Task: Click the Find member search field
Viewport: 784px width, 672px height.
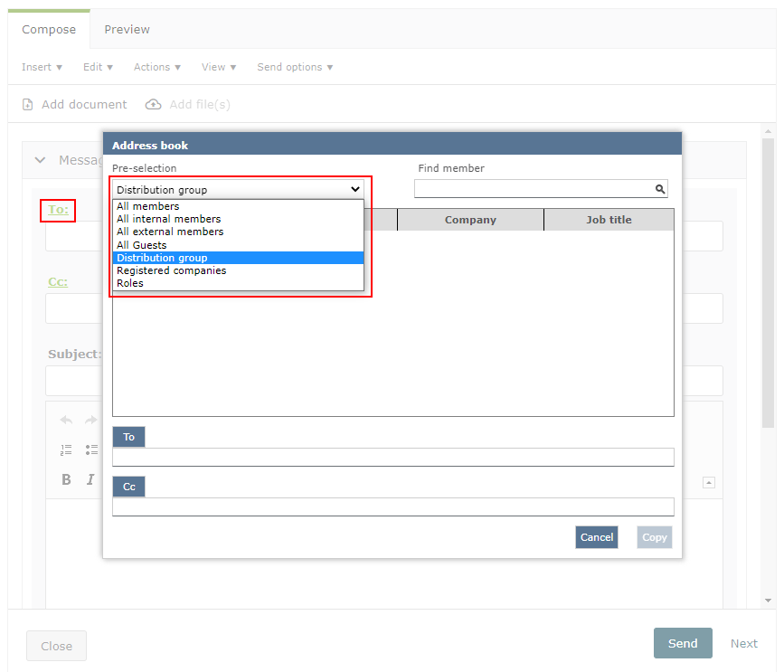Action: pyautogui.click(x=534, y=189)
